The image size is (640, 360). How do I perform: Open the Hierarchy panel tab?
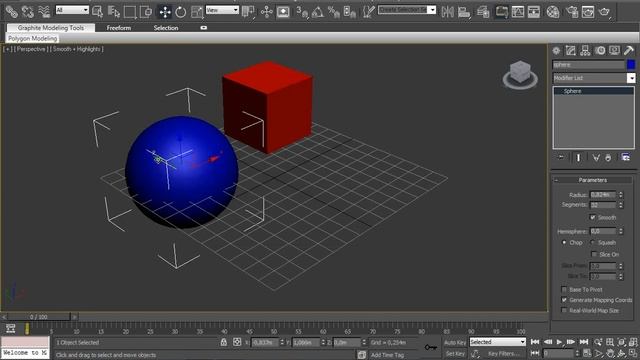click(x=585, y=51)
